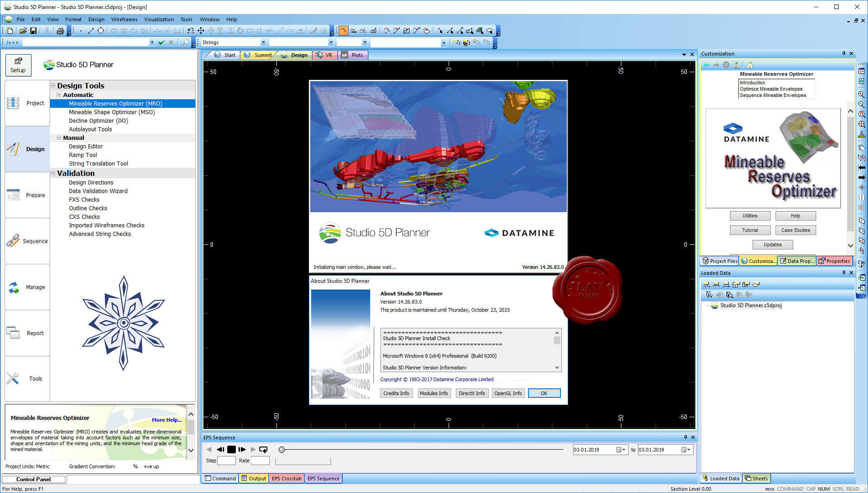
Task: Click the right black arrow on right toolbar
Action: tap(861, 177)
